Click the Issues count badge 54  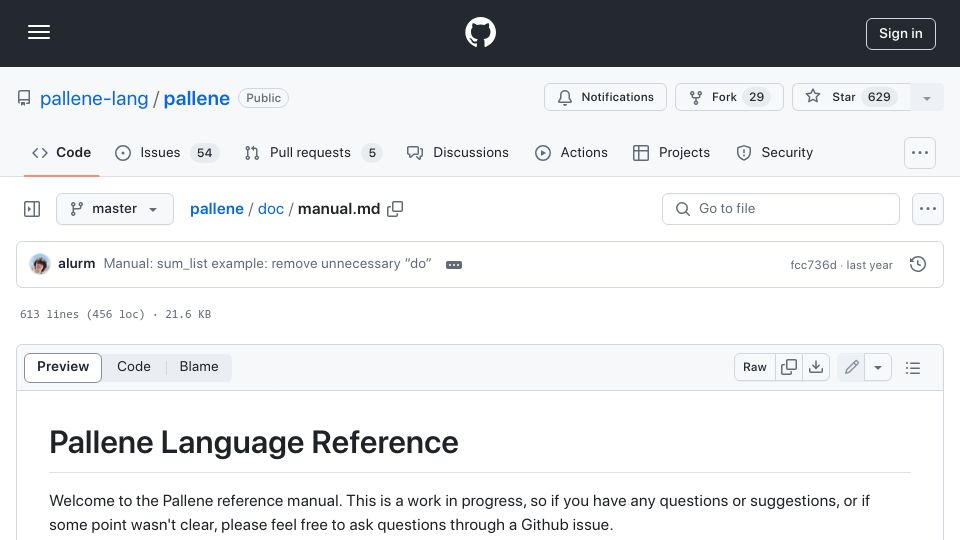tap(204, 153)
